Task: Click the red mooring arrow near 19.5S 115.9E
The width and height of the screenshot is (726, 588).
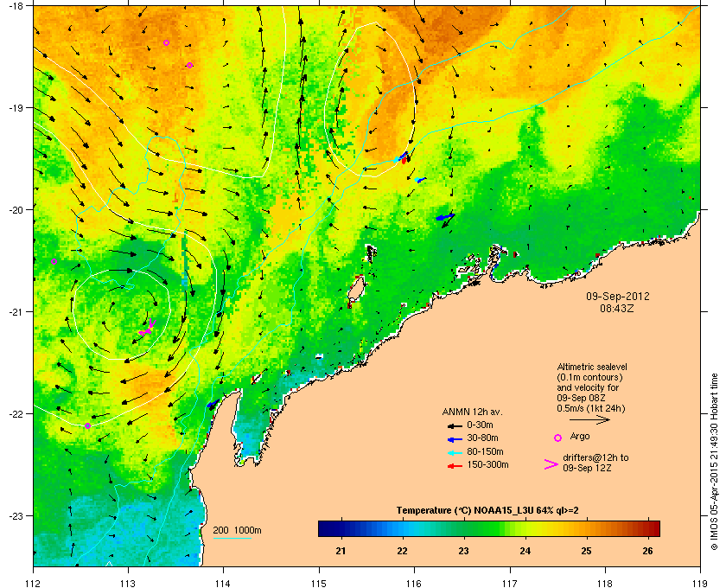Action: 404,160
